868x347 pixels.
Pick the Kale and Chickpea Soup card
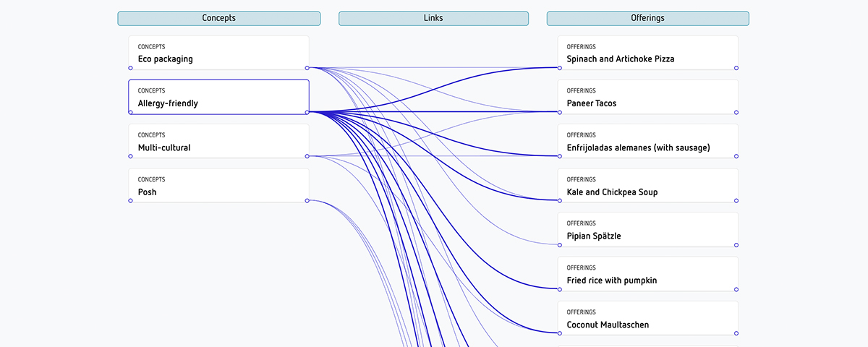(x=647, y=186)
